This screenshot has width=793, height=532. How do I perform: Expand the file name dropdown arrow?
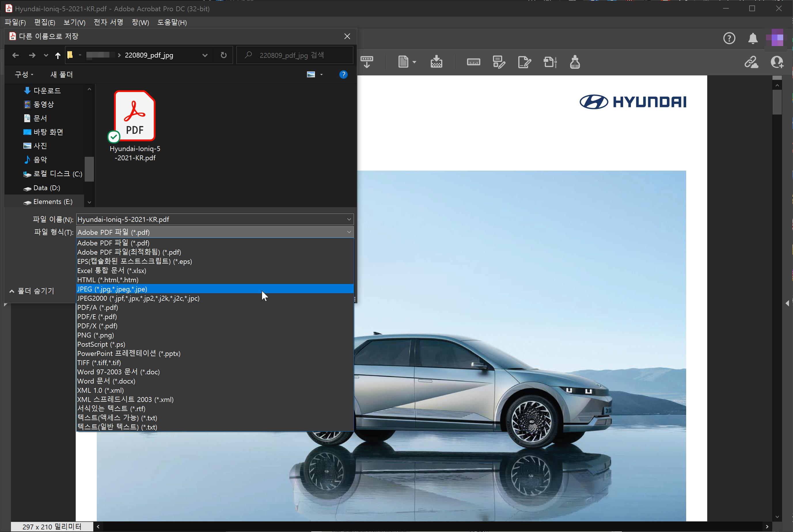pyautogui.click(x=349, y=220)
